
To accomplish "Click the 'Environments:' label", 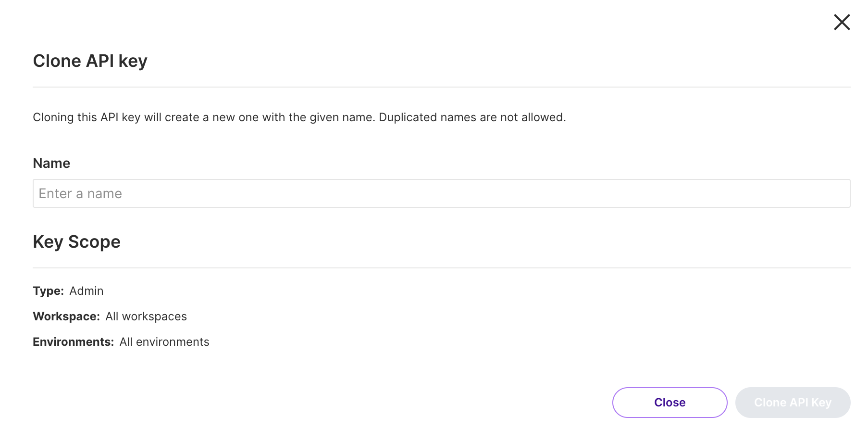I will [x=73, y=342].
